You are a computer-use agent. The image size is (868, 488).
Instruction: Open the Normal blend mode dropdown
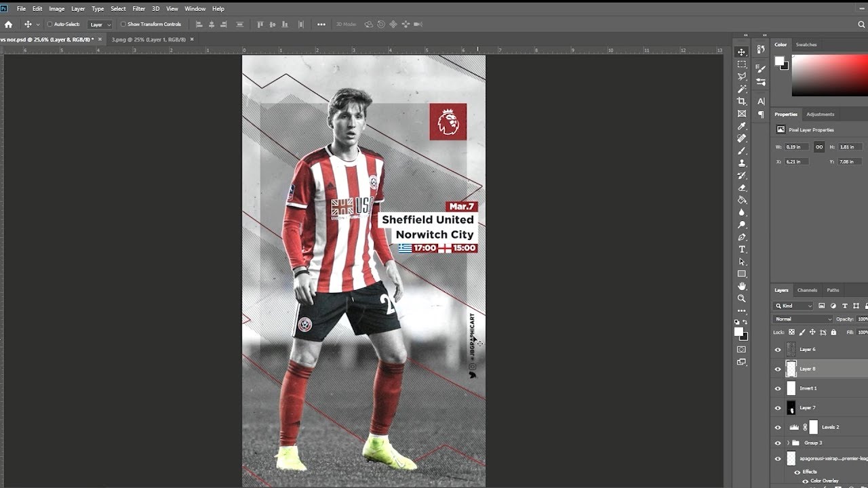click(x=803, y=319)
